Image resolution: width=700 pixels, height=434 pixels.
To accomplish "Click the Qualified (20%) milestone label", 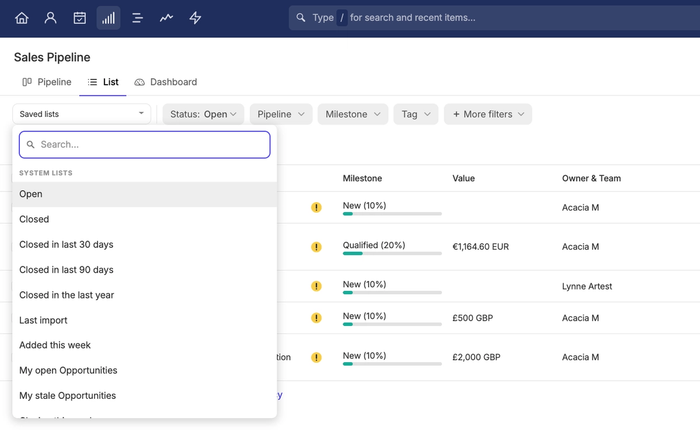I will click(x=374, y=245).
